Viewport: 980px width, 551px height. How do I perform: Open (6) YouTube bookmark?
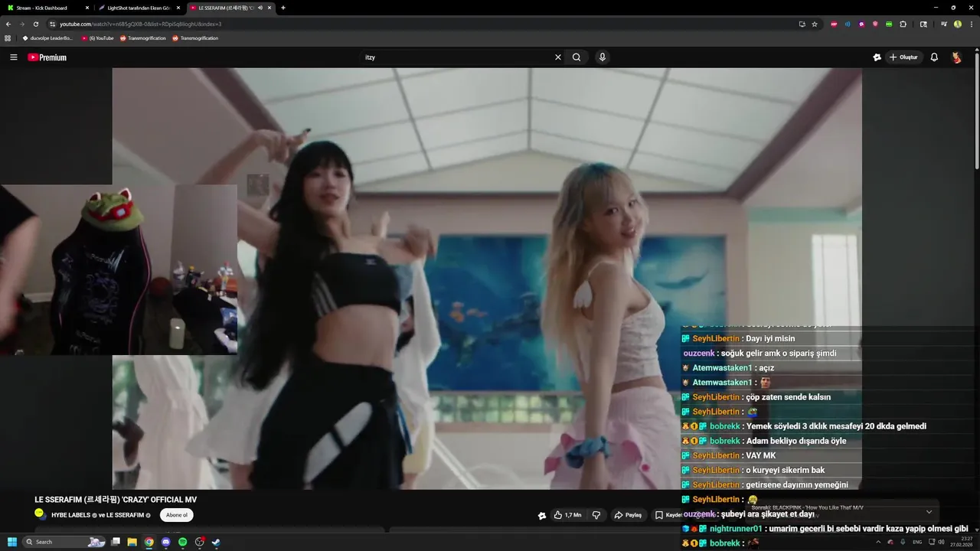tap(98, 37)
